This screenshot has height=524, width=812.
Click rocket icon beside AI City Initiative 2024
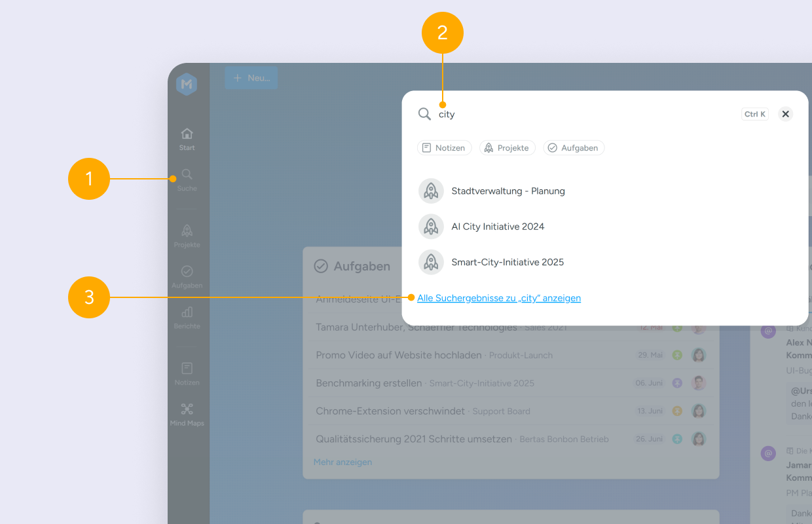coord(431,226)
